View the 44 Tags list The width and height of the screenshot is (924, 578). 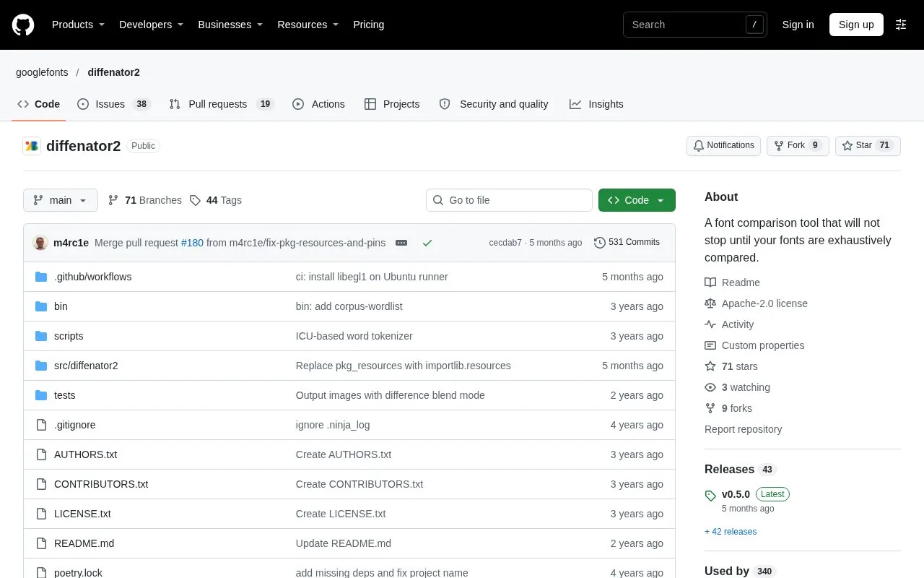[x=216, y=200]
